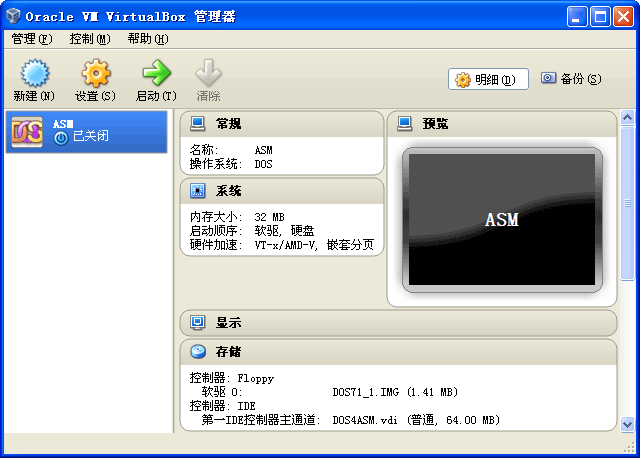
Task: Click the New (新建) virtual machine icon
Action: (x=35, y=73)
